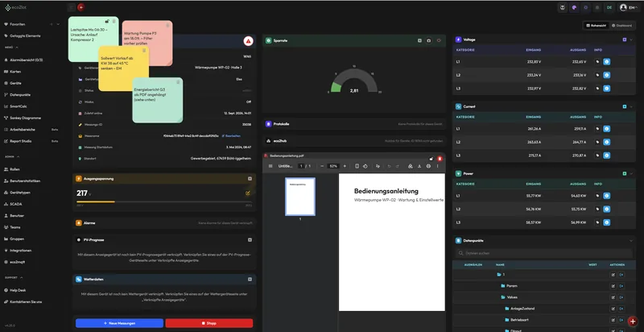Click the red alarm warning triangle icon

point(248,40)
